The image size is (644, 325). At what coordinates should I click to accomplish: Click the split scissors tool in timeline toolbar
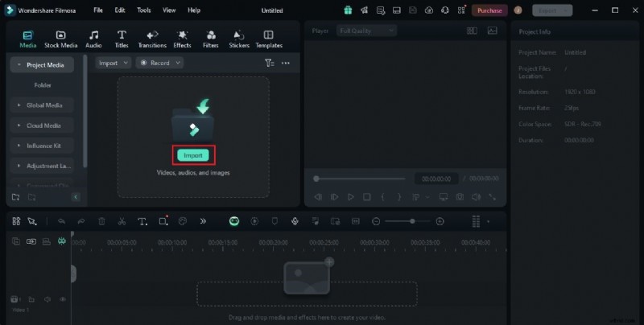pyautogui.click(x=121, y=221)
